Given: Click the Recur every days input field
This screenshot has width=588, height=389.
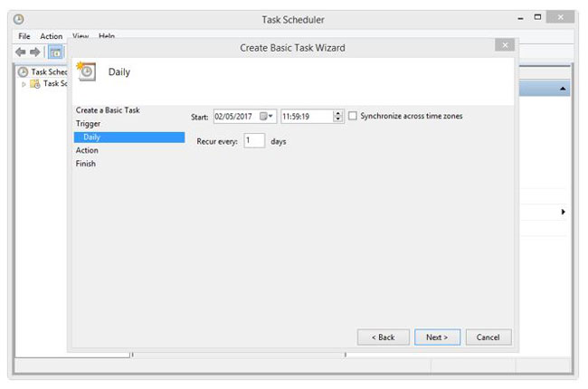Looking at the screenshot, I should (x=253, y=141).
